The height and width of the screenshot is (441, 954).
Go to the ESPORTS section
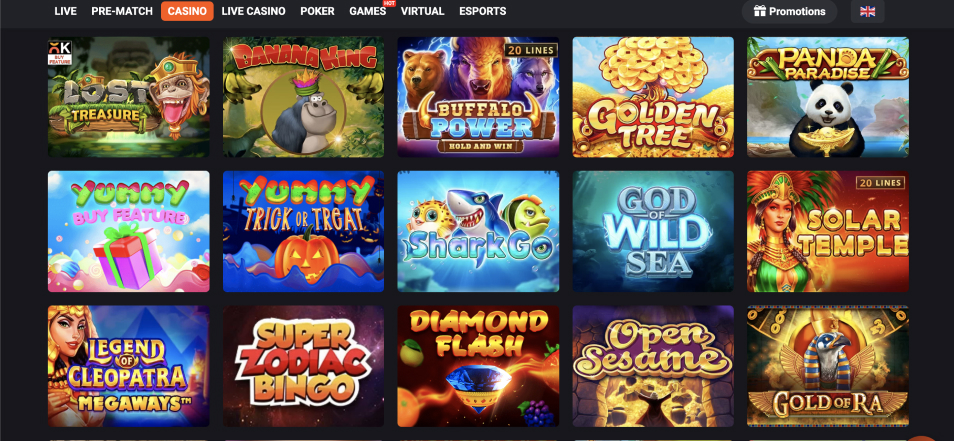tap(482, 11)
